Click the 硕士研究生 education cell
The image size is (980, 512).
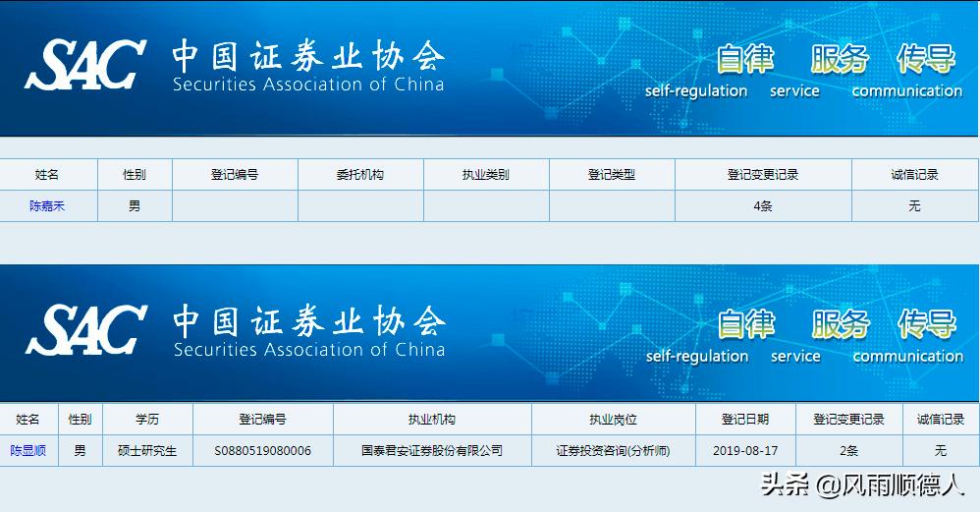point(147,450)
